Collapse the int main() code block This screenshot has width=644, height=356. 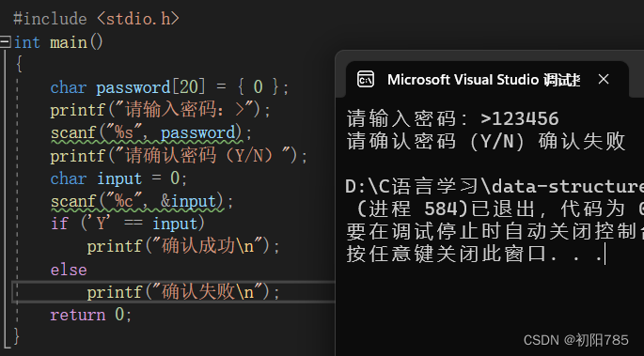[x=5, y=42]
